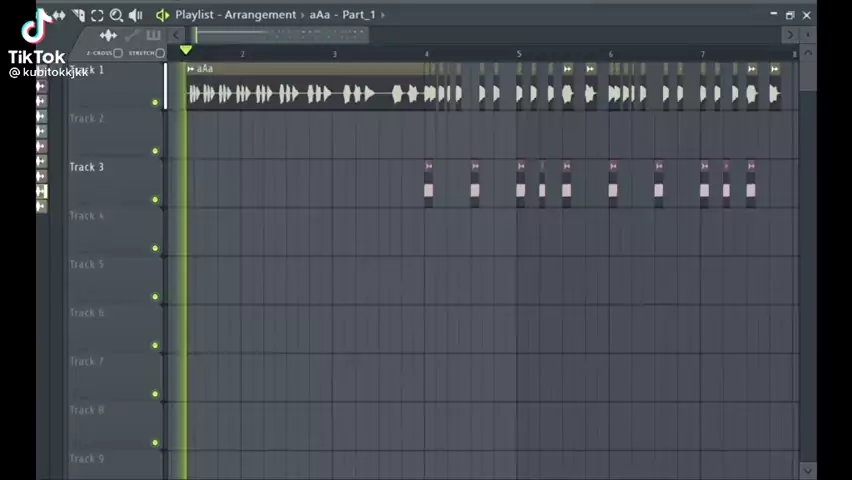Select the Track 6 header

[116, 329]
